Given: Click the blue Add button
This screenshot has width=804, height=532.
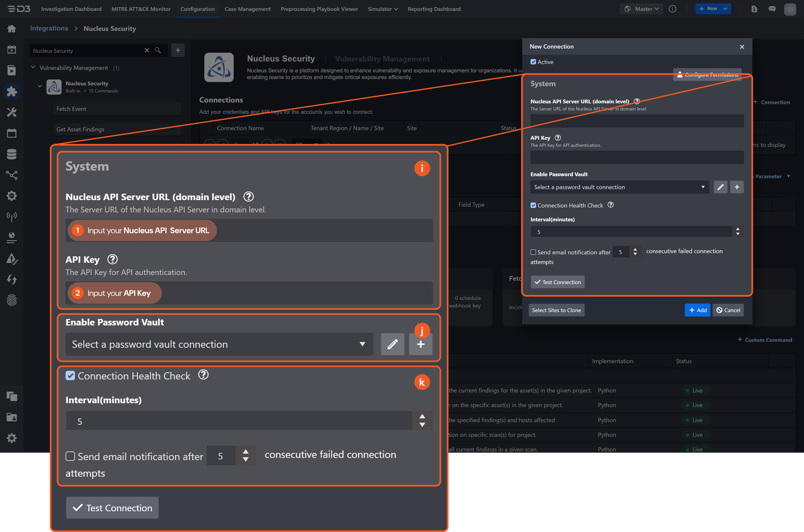Looking at the screenshot, I should click(697, 310).
